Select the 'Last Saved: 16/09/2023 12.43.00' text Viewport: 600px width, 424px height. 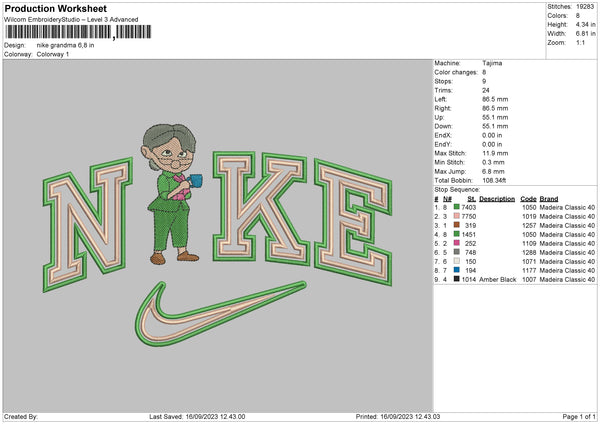[197, 416]
